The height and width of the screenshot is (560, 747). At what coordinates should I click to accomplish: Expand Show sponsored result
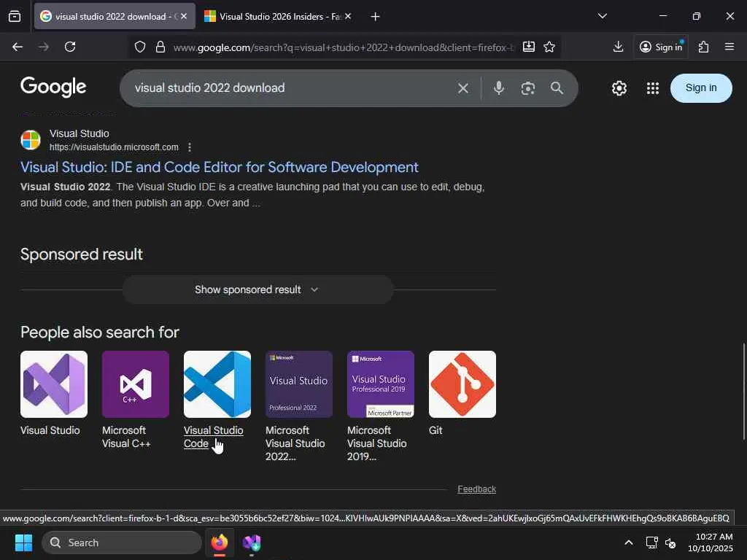258,289
